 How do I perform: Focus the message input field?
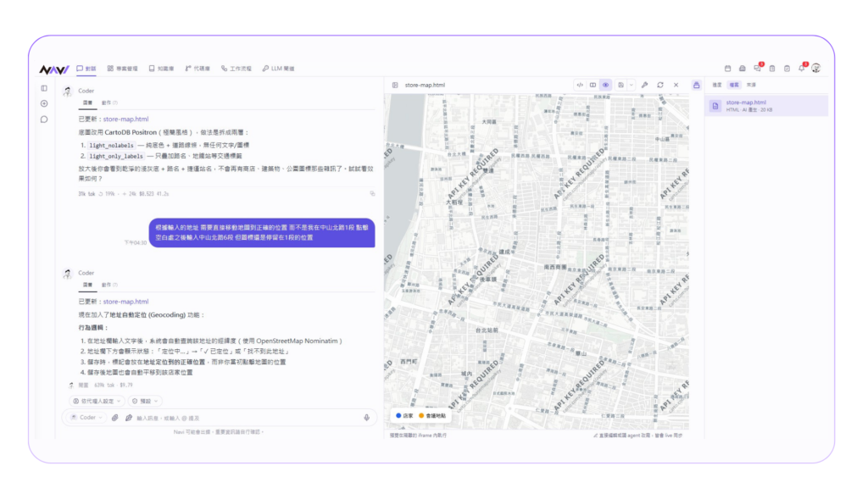click(247, 419)
